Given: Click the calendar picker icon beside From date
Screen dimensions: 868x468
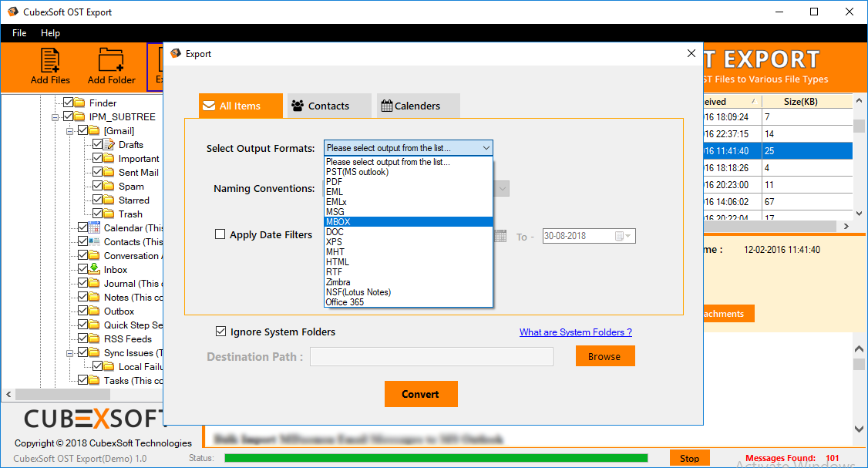Looking at the screenshot, I should [x=500, y=236].
